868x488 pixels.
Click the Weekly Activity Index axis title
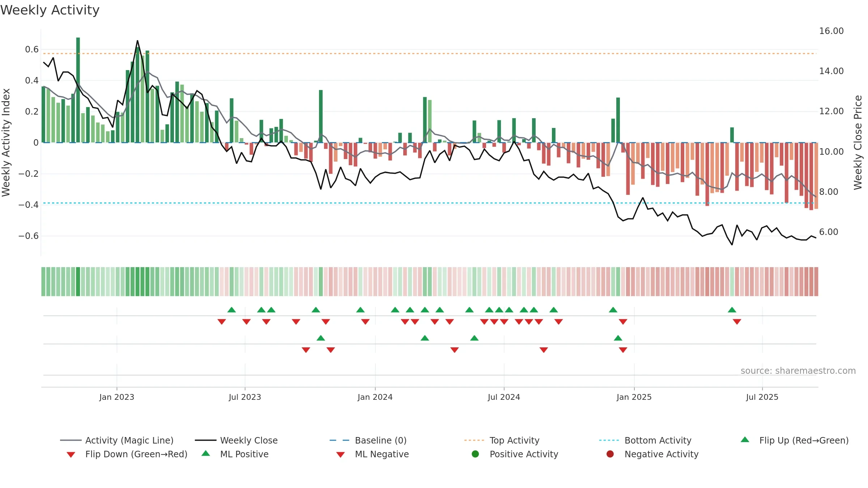(x=6, y=142)
